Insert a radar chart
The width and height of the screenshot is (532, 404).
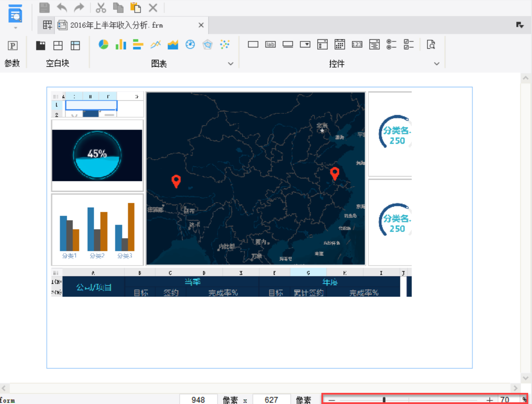click(208, 45)
